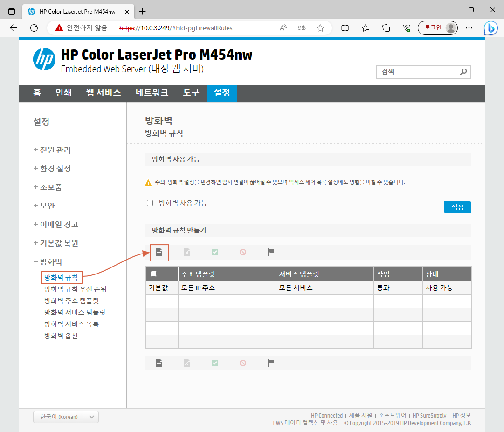The height and width of the screenshot is (432, 504).
Task: Click the 모든 IP 주소 table cell
Action: coord(227,288)
